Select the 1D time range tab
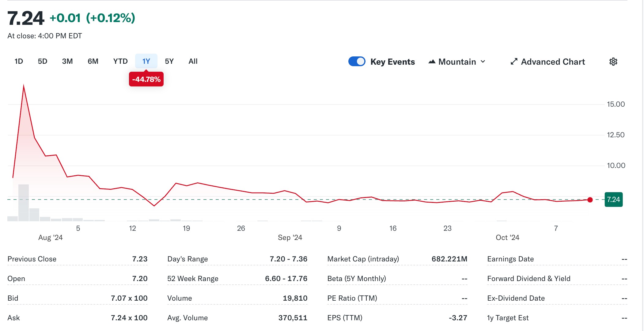The image size is (644, 331). [x=19, y=61]
